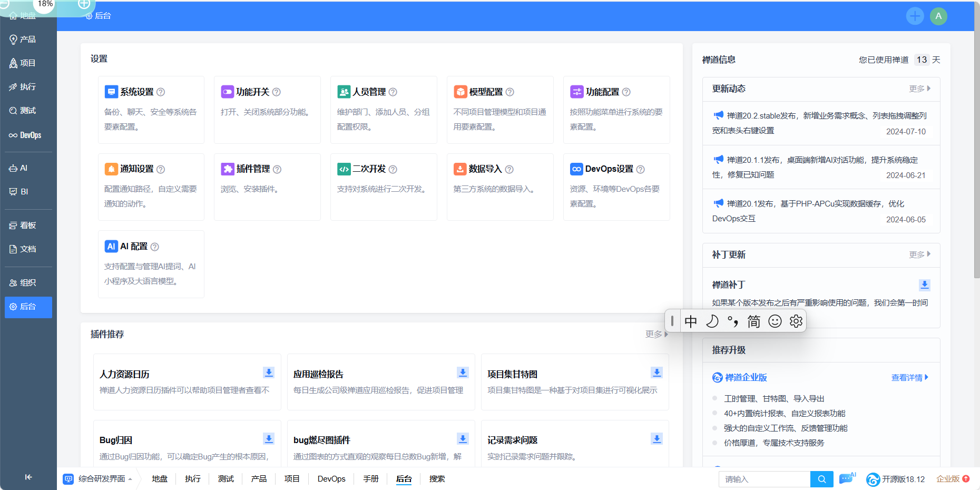Open the input method settings gear
980x490 pixels.
(x=796, y=321)
